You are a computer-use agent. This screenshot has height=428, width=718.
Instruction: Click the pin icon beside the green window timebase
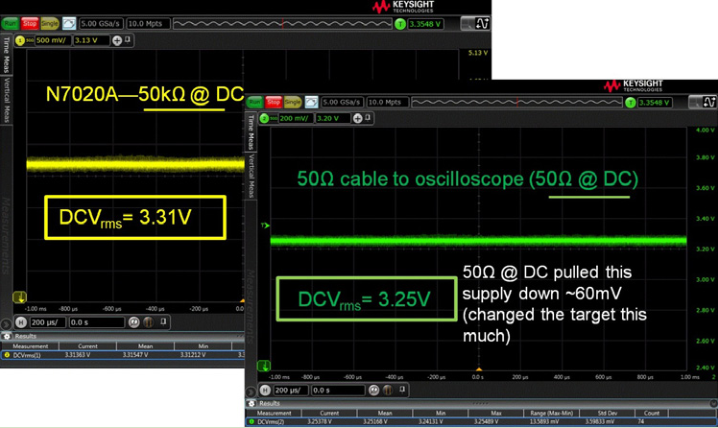[402, 390]
